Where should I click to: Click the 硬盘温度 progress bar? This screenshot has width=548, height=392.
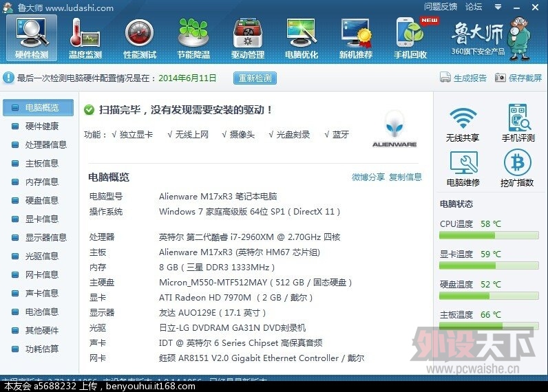click(x=489, y=296)
